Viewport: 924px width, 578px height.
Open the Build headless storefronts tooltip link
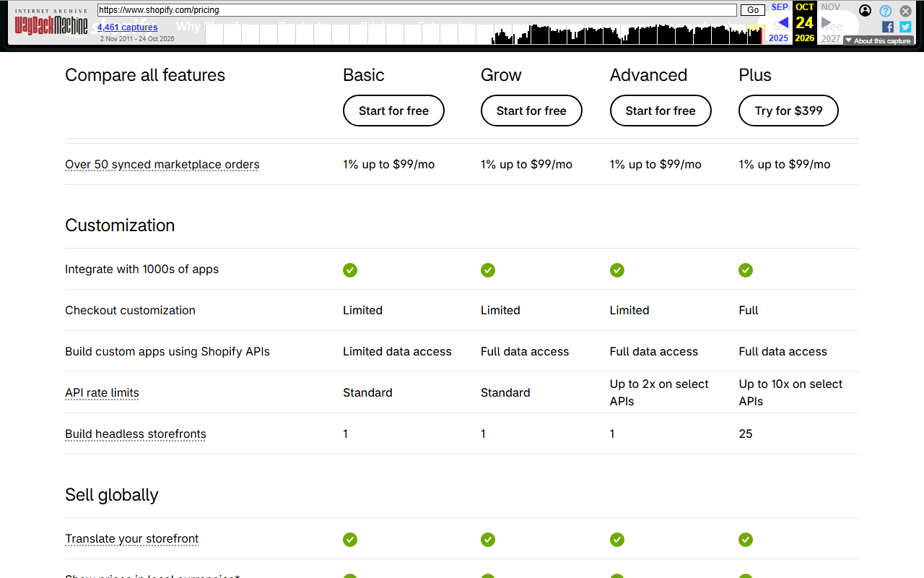pyautogui.click(x=136, y=433)
